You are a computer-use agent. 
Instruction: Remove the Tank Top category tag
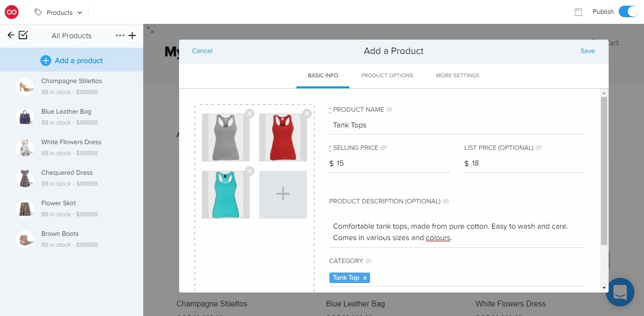tap(365, 278)
